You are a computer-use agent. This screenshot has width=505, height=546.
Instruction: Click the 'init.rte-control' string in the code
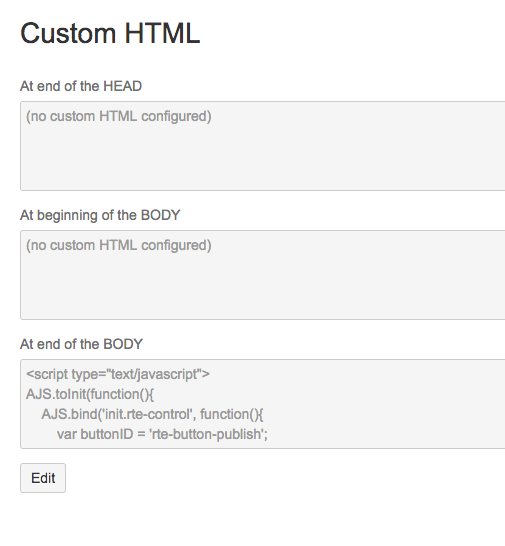pyautogui.click(x=146, y=414)
